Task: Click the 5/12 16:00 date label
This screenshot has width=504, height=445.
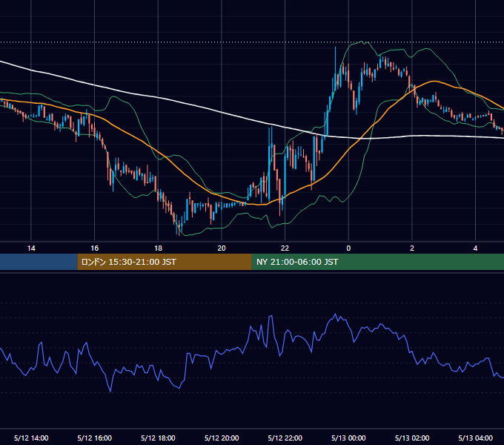Action: pyautogui.click(x=95, y=438)
